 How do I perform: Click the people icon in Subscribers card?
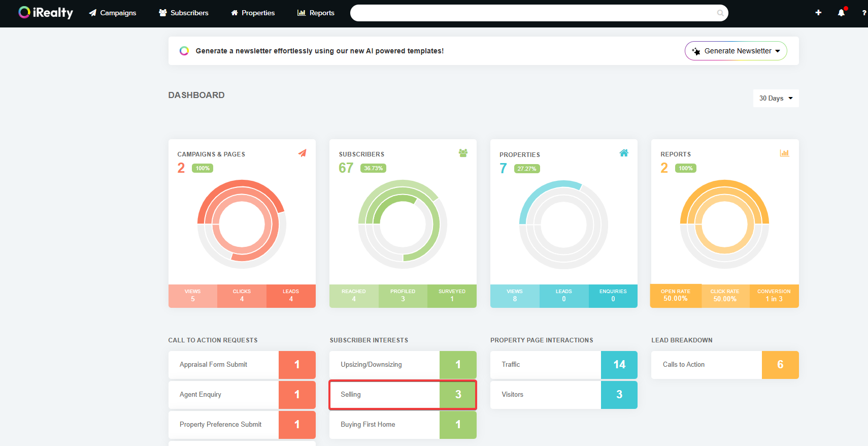[x=463, y=153]
